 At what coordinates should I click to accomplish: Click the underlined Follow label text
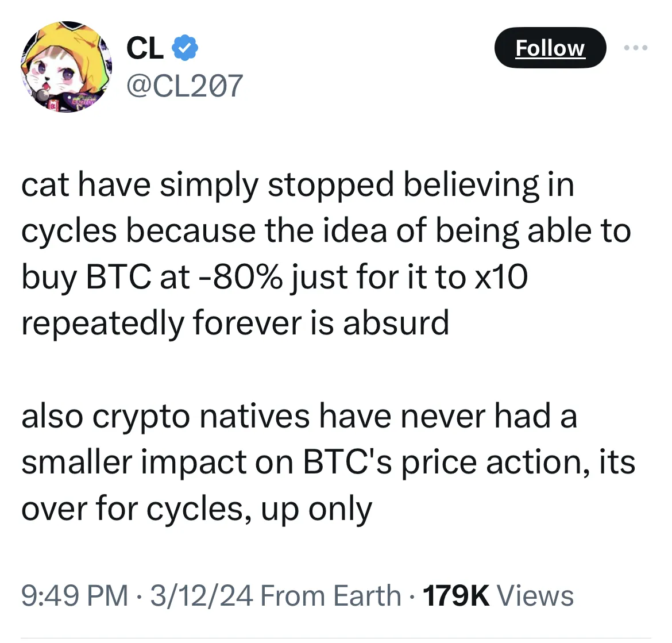[550, 48]
